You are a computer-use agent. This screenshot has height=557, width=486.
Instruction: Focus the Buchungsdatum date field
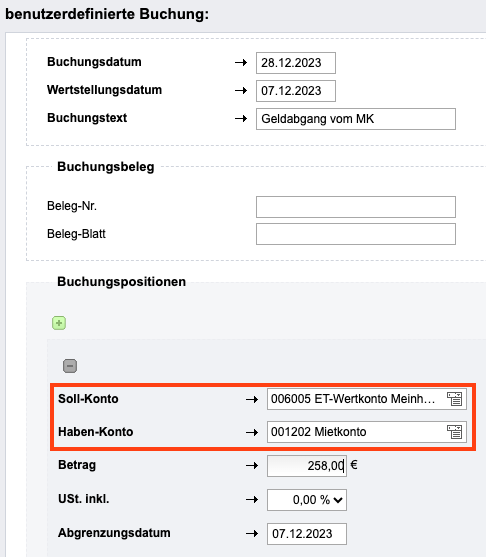(296, 63)
